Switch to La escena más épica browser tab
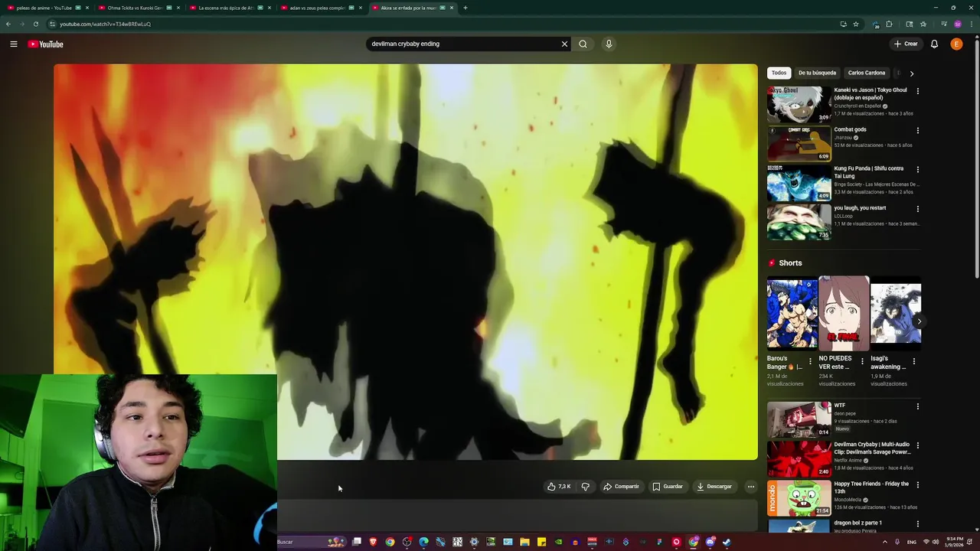980x551 pixels. coord(229,8)
